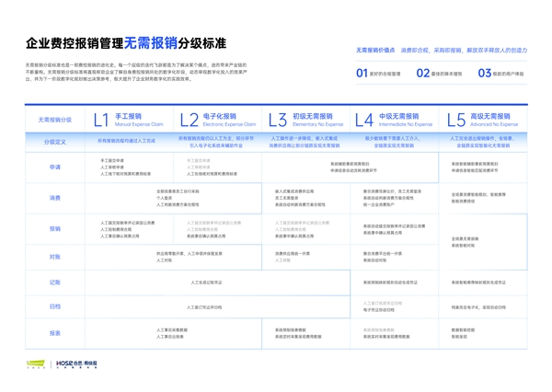Click the L1 手工报销 level header
The width and height of the screenshot is (552, 392).
[129, 120]
